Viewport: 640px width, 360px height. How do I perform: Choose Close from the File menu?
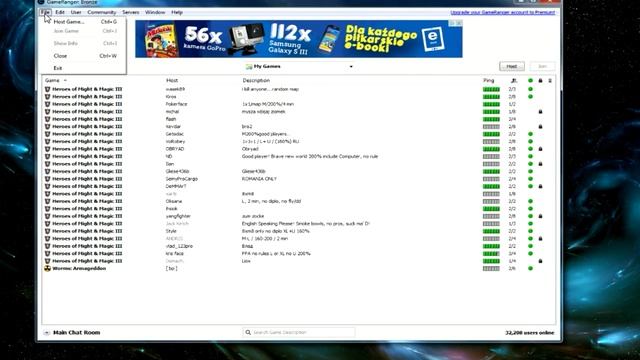coord(84,56)
